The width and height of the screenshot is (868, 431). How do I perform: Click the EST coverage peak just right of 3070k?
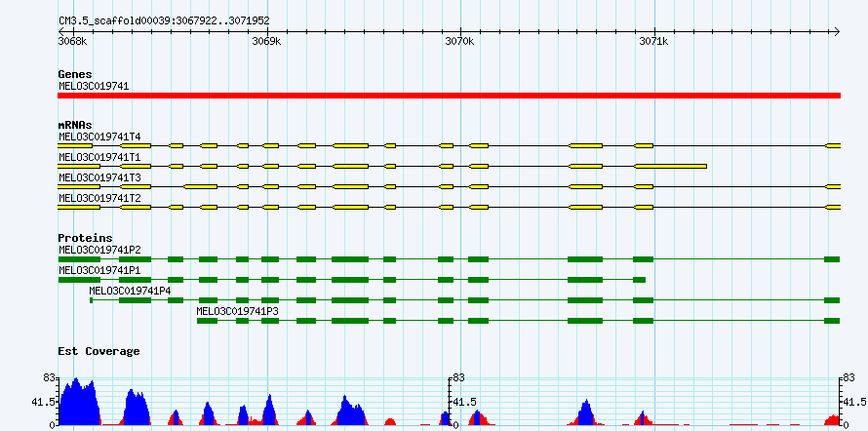[x=478, y=417]
